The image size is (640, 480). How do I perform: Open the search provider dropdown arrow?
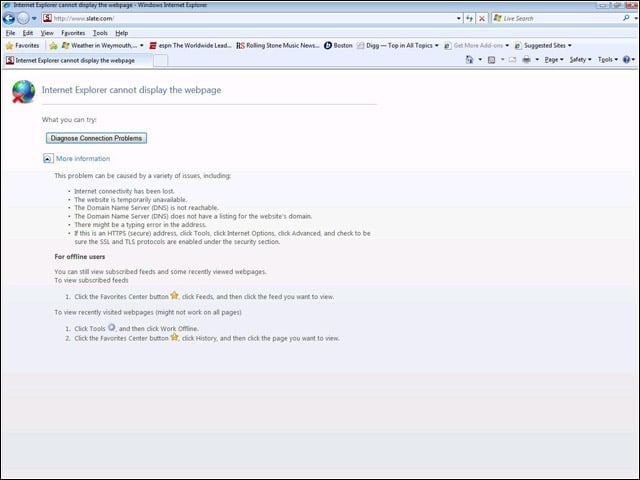click(x=636, y=18)
